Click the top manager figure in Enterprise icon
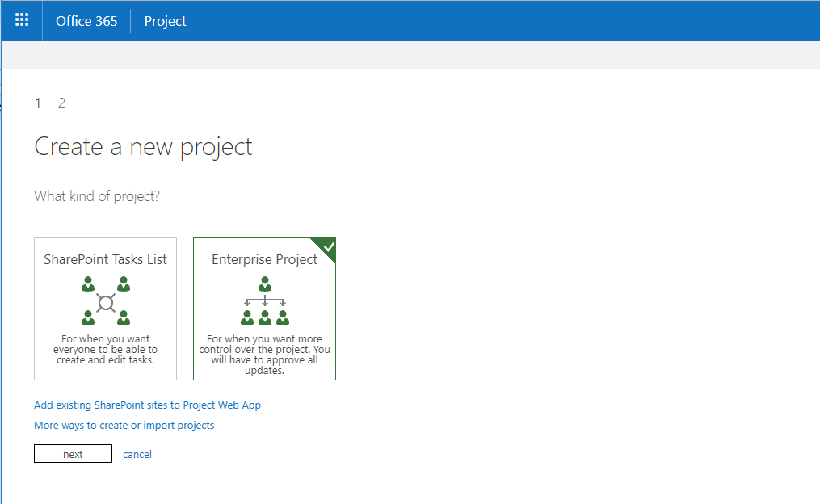820x504 pixels. (x=264, y=284)
